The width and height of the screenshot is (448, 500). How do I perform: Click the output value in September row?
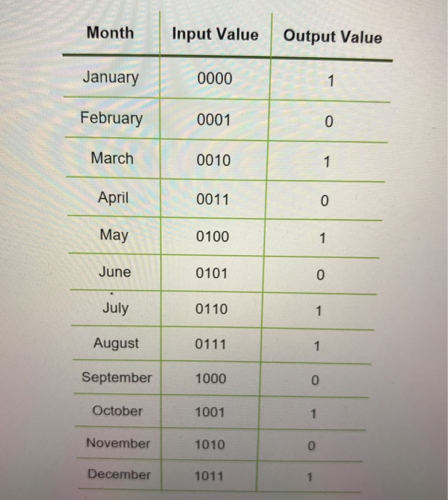315,380
